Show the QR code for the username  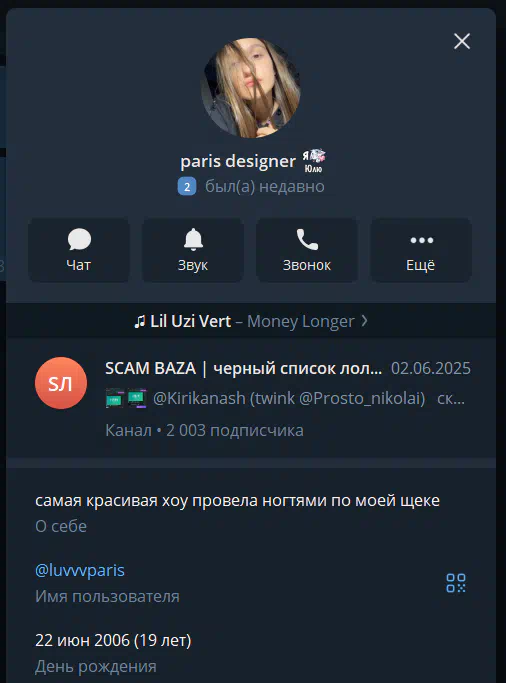click(x=456, y=583)
